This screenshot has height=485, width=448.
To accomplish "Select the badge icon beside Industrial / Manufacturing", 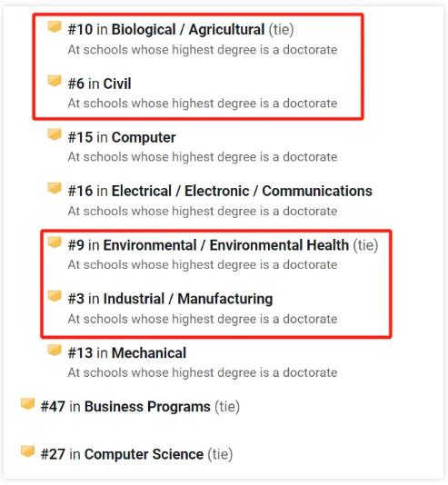I will tap(55, 296).
